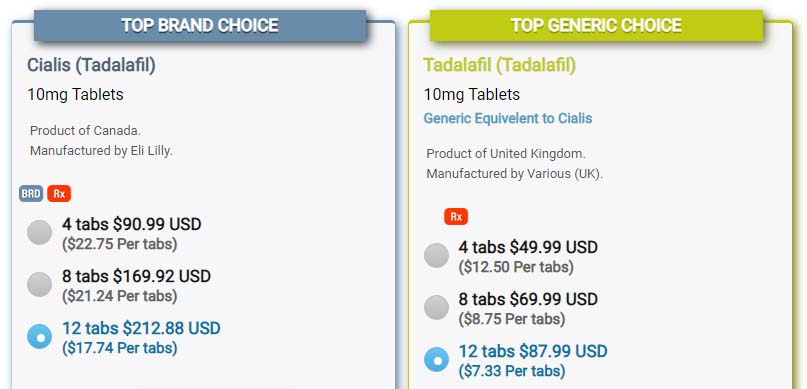
Task: Click the Rx badge under generic Tadalafil
Action: pyautogui.click(x=456, y=217)
